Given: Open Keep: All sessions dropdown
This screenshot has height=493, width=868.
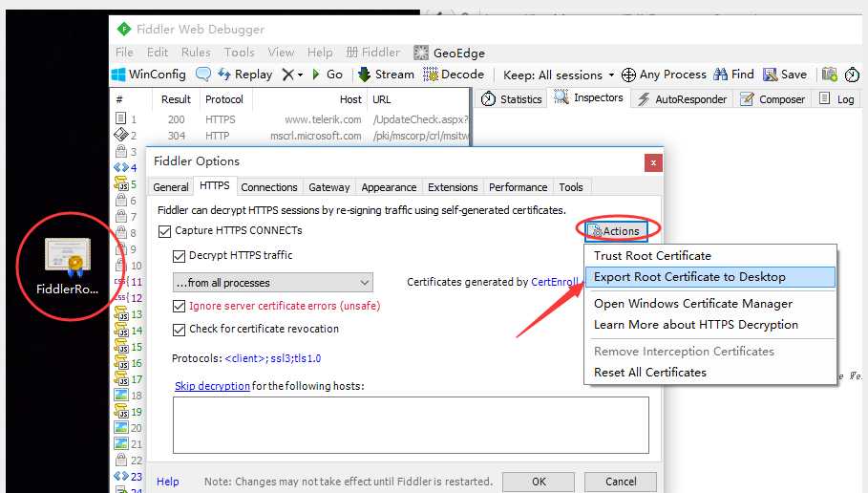Looking at the screenshot, I should [559, 75].
